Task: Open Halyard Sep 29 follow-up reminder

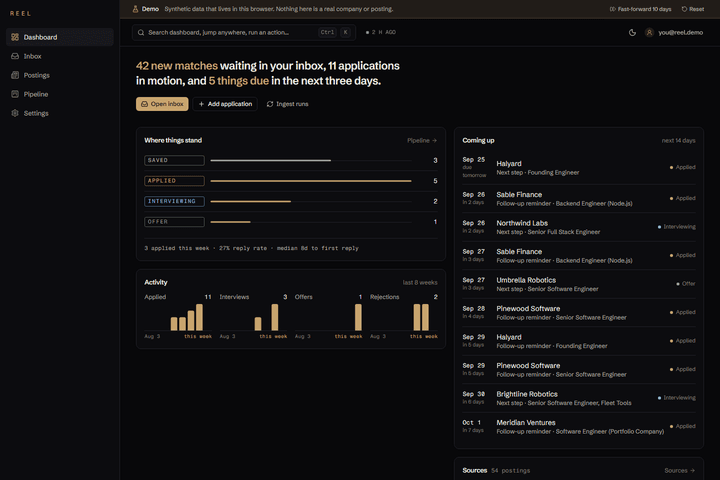Action: [579, 341]
